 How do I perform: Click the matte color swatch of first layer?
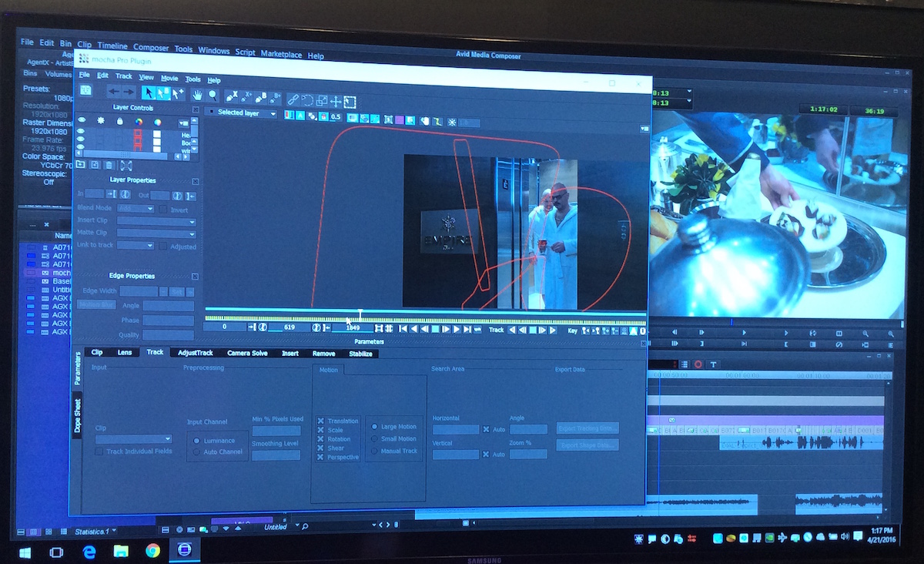pos(157,134)
